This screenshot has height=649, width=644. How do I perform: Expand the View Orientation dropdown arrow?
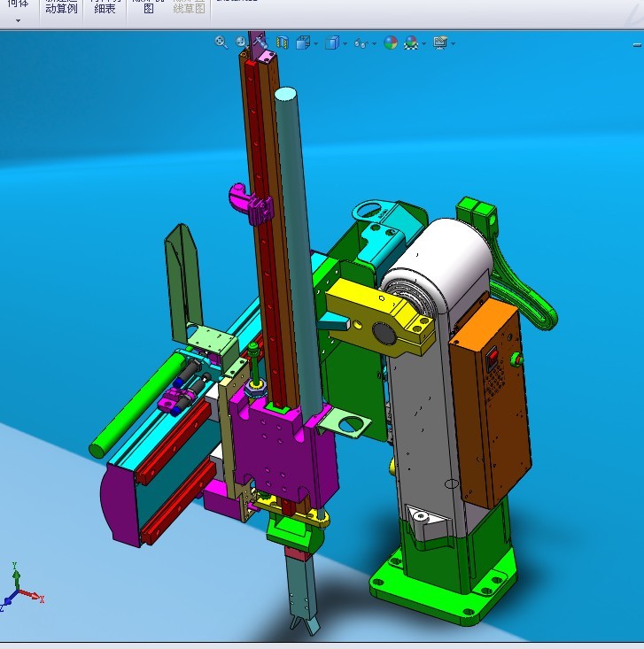click(315, 42)
